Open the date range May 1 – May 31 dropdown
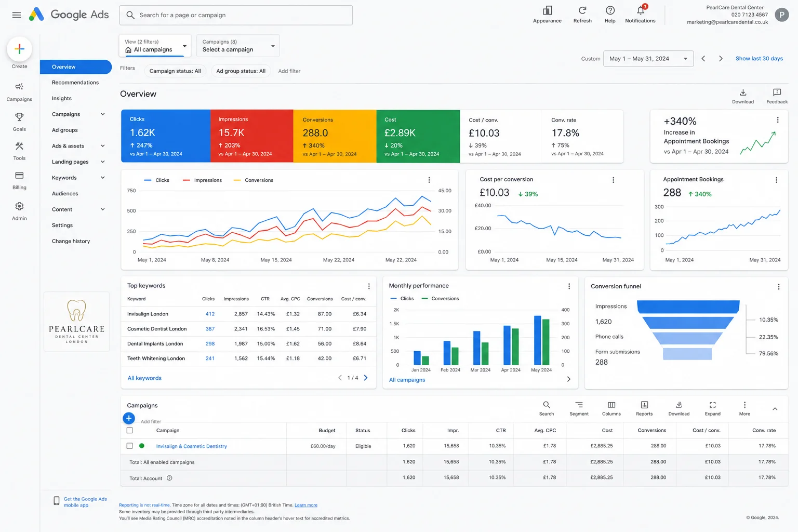This screenshot has width=798, height=532. 648,59
